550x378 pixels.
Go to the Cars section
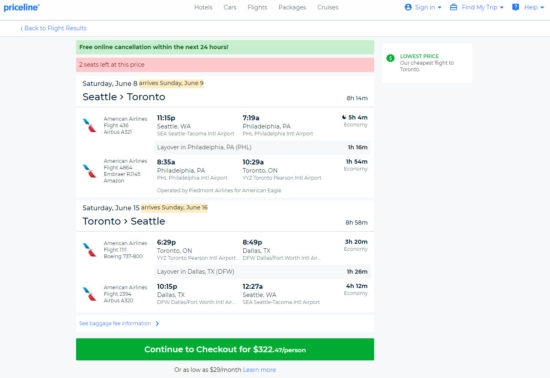(230, 7)
